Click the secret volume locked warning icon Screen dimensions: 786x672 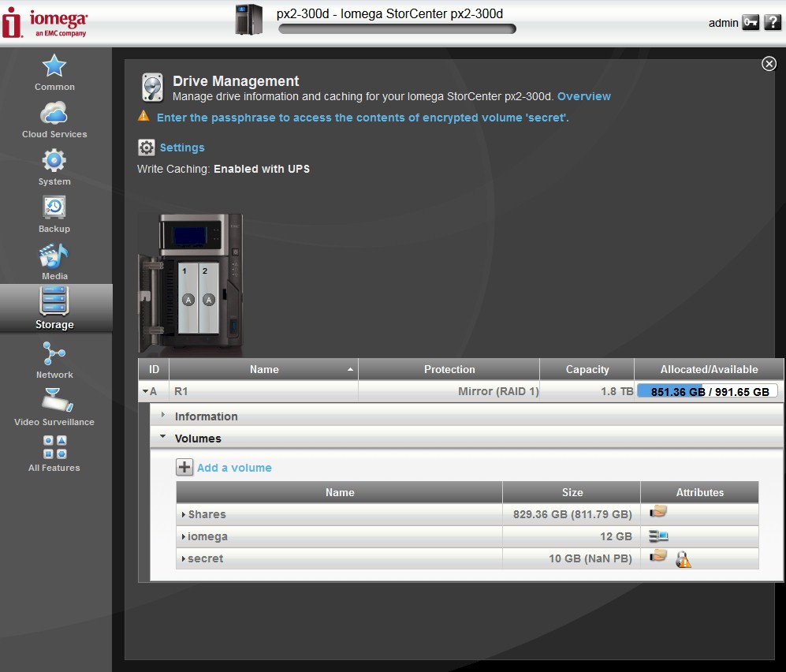[684, 559]
